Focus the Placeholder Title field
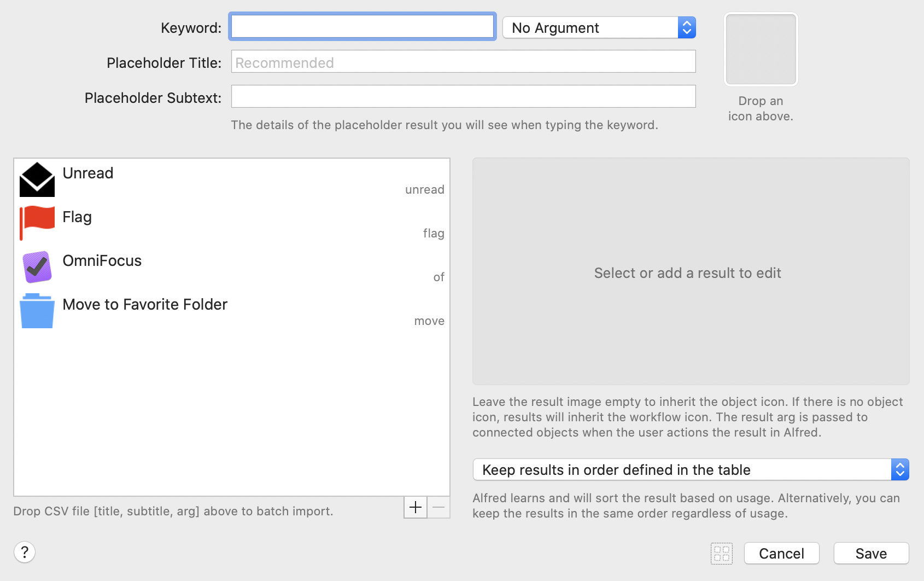924x581 pixels. point(463,62)
